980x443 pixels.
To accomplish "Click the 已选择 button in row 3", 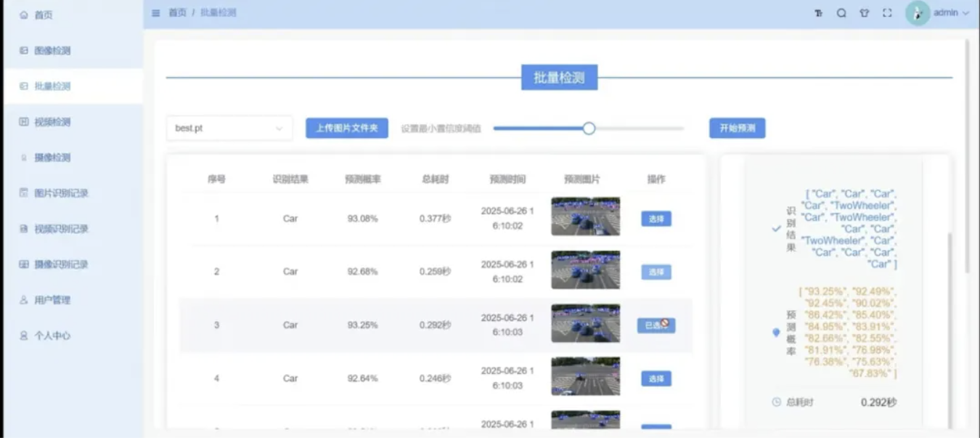I will [656, 325].
